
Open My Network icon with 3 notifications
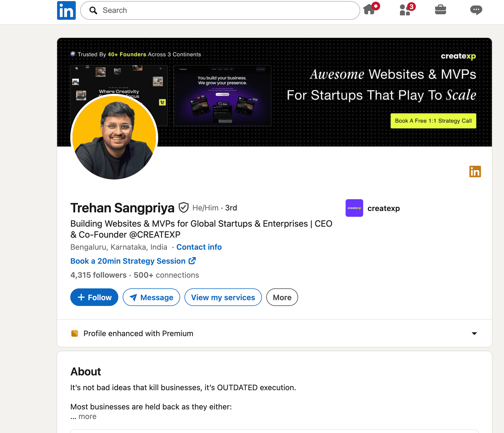407,9
